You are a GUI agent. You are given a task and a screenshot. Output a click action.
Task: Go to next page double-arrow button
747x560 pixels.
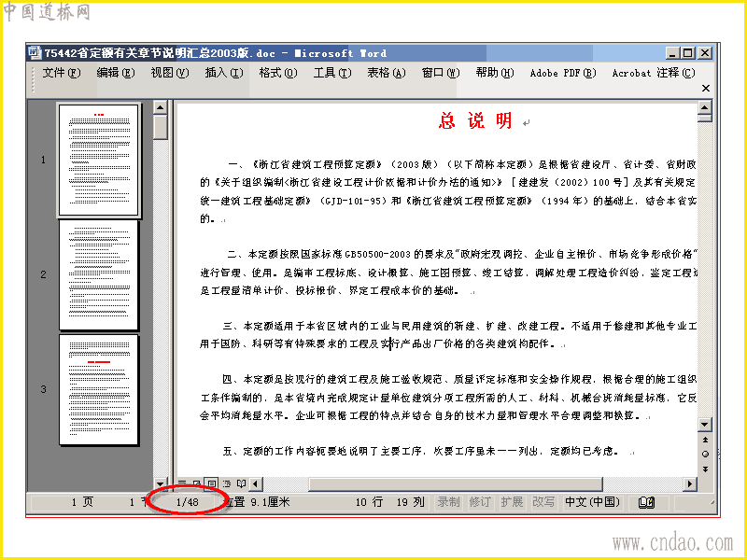pyautogui.click(x=706, y=469)
